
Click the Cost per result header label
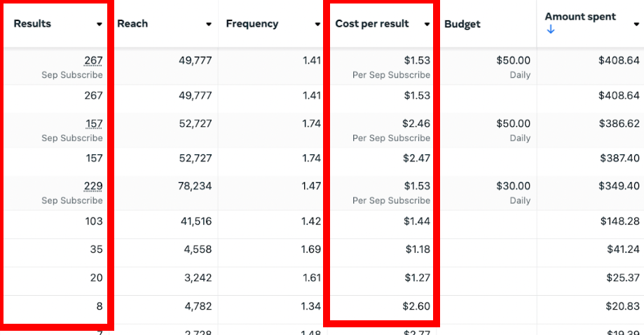click(x=372, y=24)
